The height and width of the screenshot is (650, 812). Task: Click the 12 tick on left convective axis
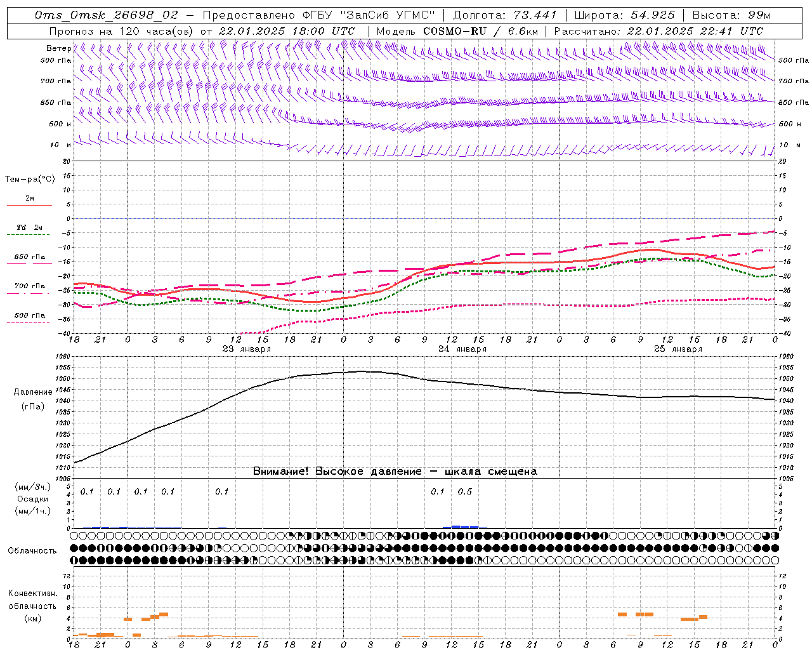click(67, 576)
